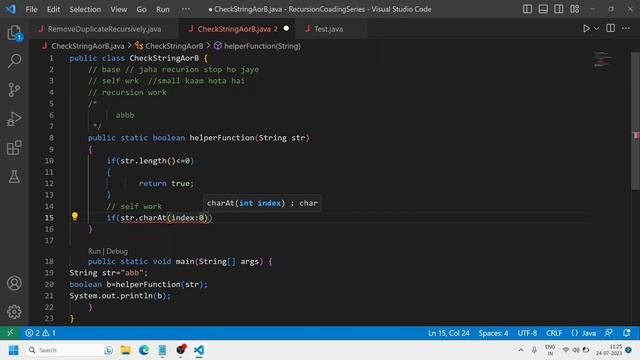The width and height of the screenshot is (640, 360).
Task: Click the VS Code logo in title bar
Action: coord(11,9)
